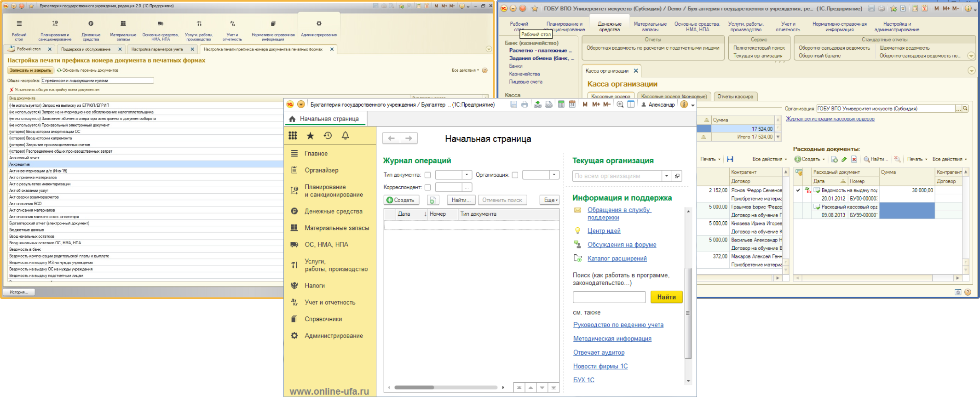Click Обновить перечень документов in left window
Image resolution: width=980 pixels, height=397 pixels.
click(87, 70)
